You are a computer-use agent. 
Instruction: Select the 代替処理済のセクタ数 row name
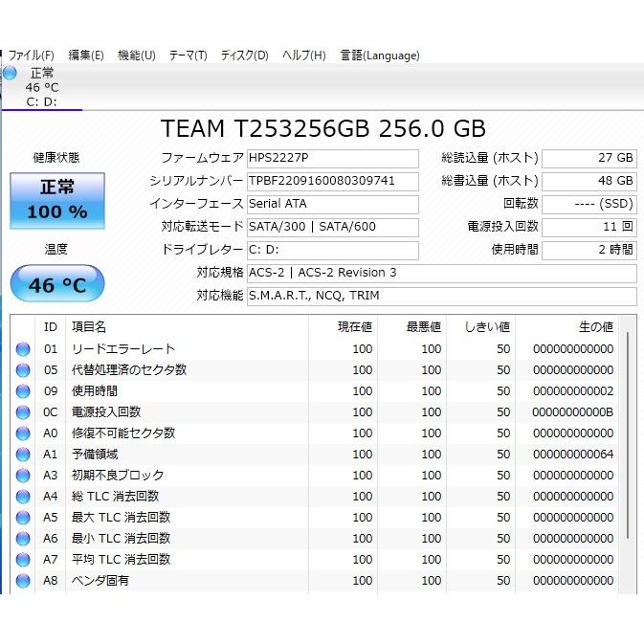(x=129, y=370)
